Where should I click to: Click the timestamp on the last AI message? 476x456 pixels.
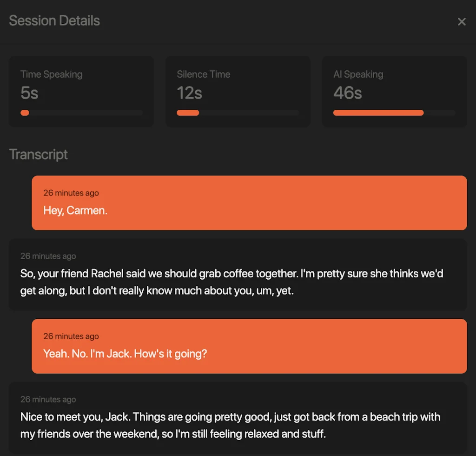point(48,399)
